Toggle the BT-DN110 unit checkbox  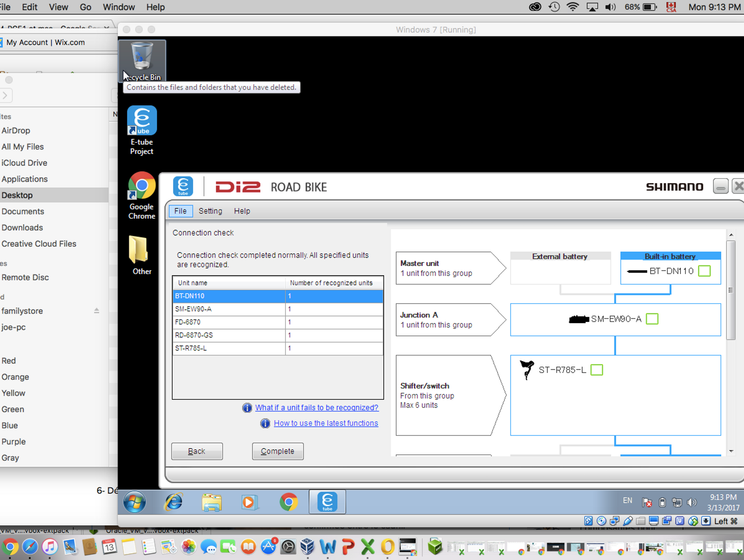tap(704, 271)
